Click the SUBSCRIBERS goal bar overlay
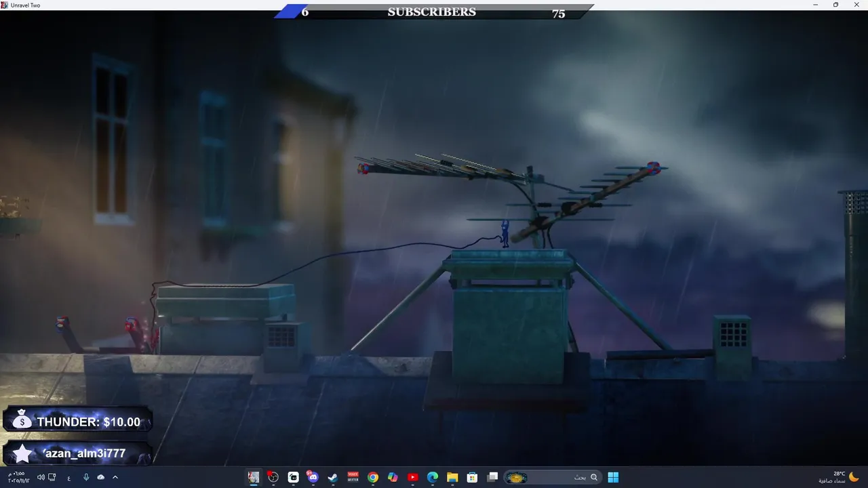 click(434, 12)
